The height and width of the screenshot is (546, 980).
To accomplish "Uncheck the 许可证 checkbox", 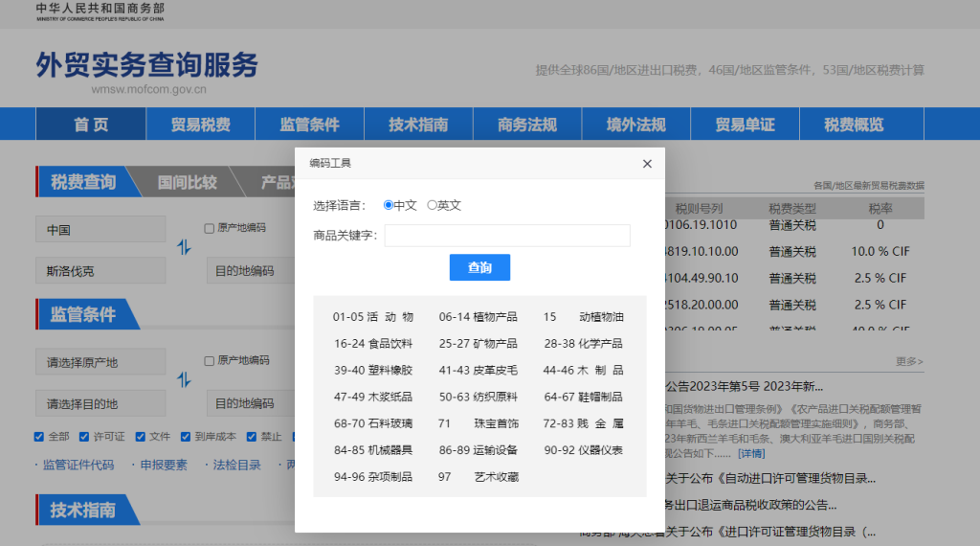I will click(84, 437).
